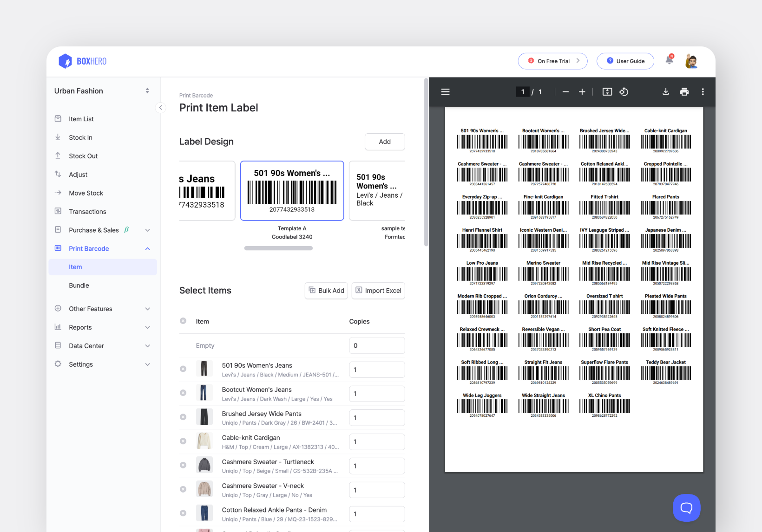Click the Import Excel button
The width and height of the screenshot is (762, 532).
click(378, 290)
